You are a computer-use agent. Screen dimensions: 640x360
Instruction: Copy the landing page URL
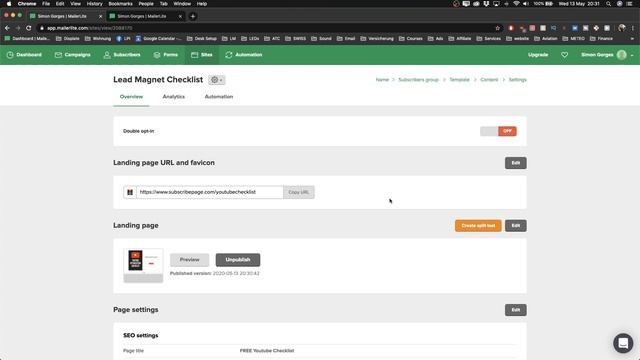click(298, 192)
